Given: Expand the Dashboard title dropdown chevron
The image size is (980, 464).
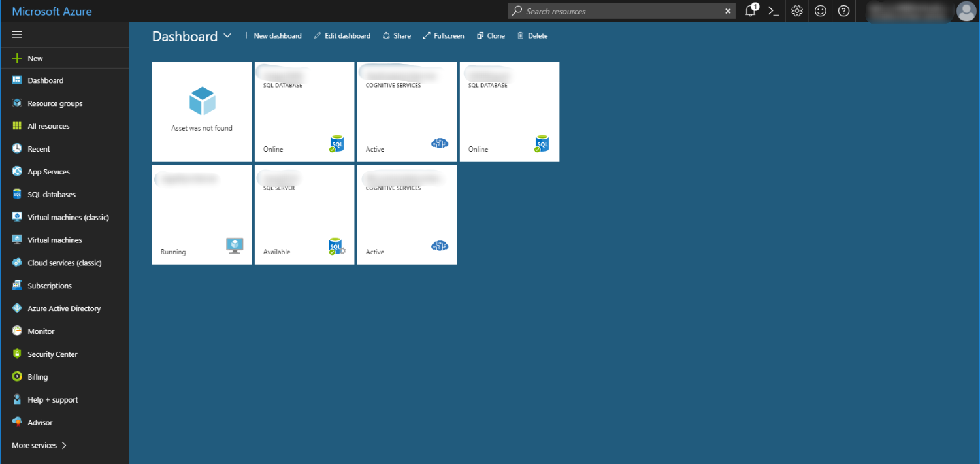Looking at the screenshot, I should pos(227,36).
